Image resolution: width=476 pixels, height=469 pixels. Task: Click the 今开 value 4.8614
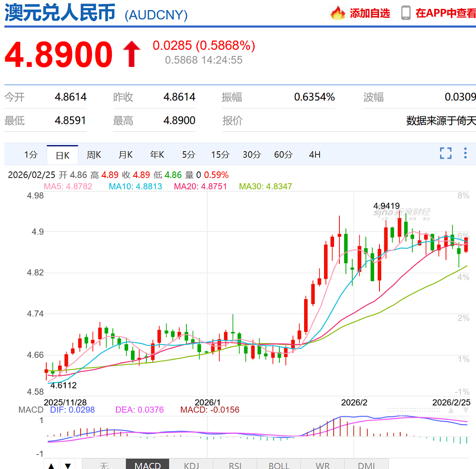[x=71, y=97]
